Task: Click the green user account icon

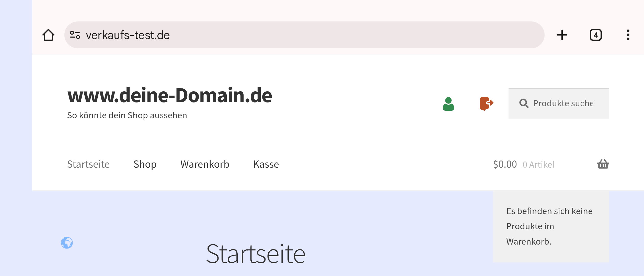Action: (x=448, y=104)
